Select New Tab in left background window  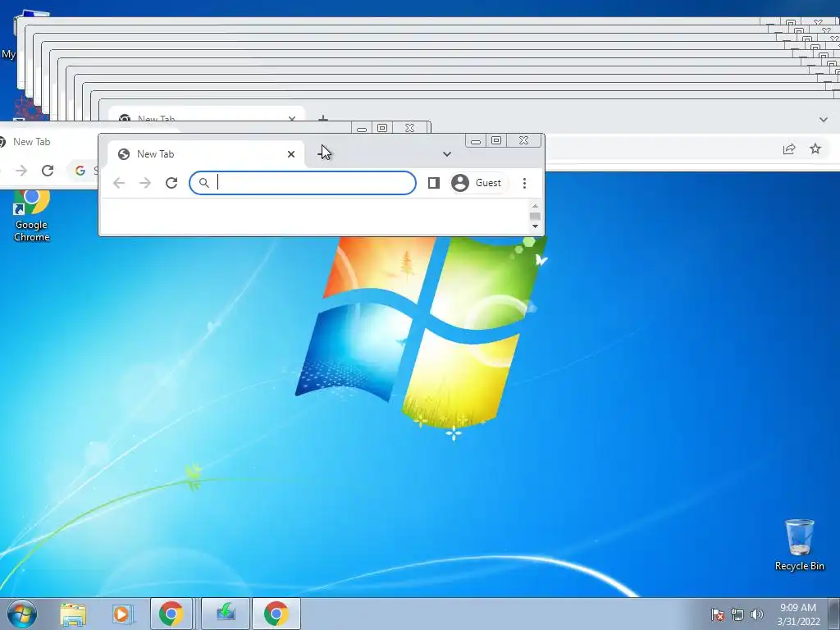tap(32, 141)
